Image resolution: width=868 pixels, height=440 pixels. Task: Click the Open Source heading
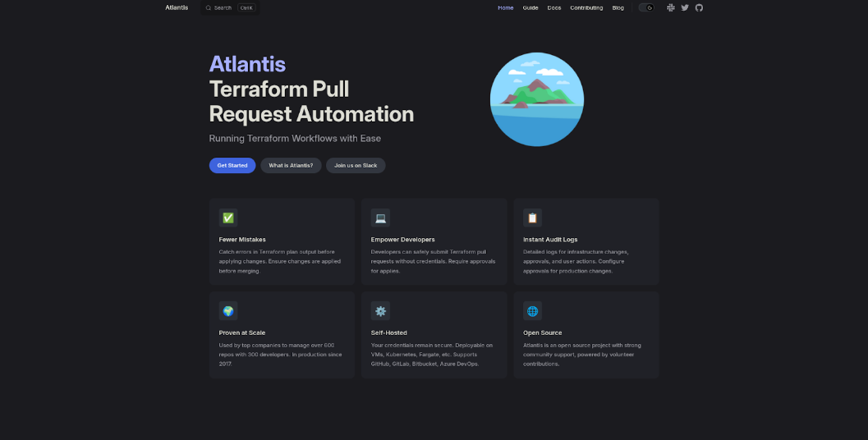click(543, 332)
